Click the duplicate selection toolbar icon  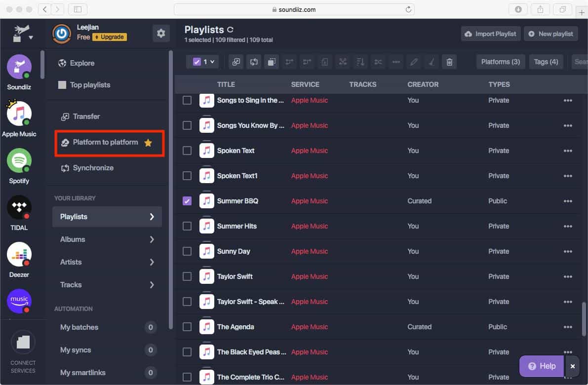(x=272, y=62)
